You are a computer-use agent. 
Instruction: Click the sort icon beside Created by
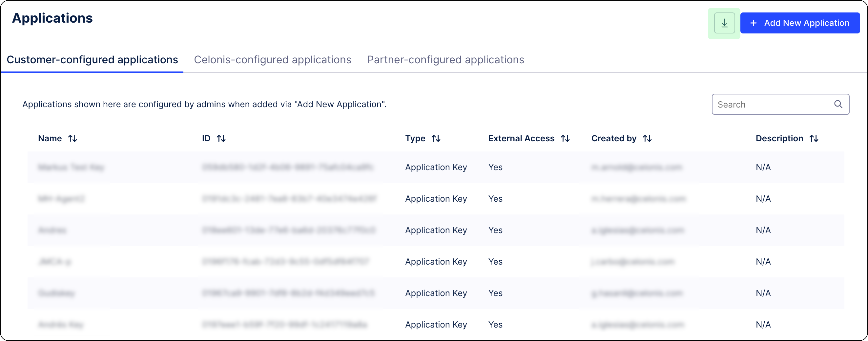[x=647, y=138]
